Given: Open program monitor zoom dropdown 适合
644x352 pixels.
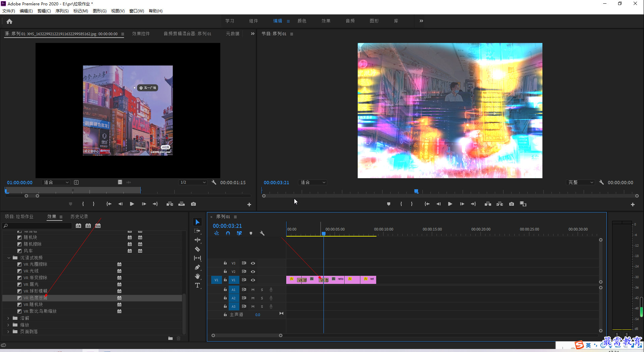Looking at the screenshot, I should (312, 182).
